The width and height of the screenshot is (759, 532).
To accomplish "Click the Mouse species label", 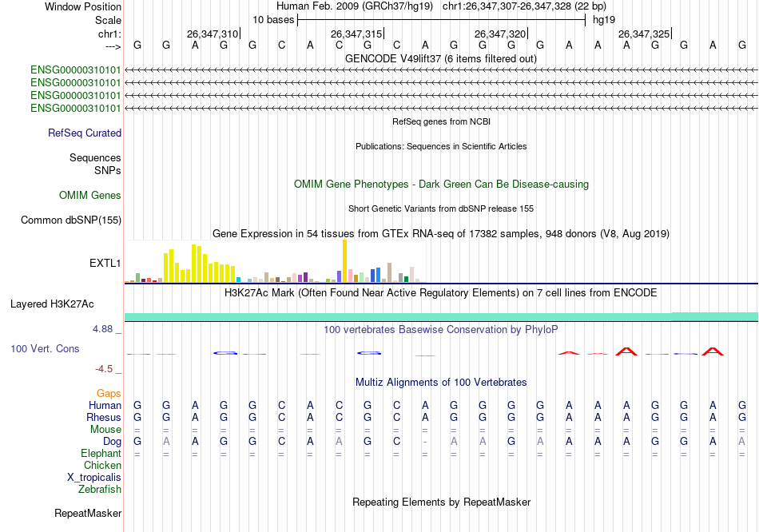I will (106, 430).
